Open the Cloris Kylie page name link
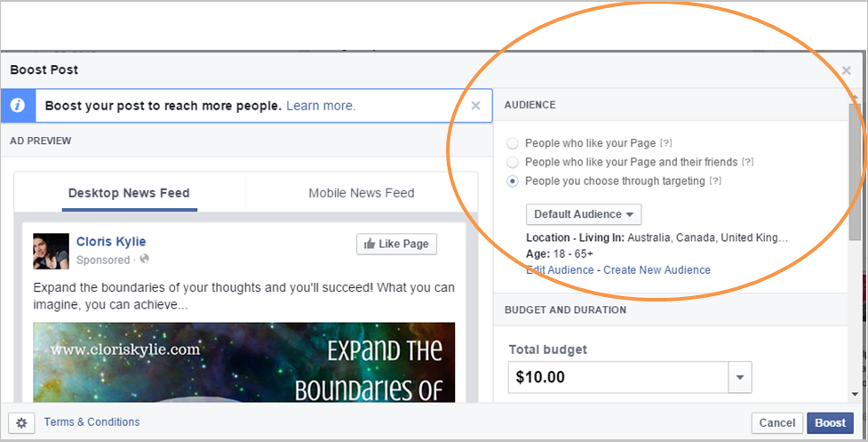Image resolution: width=868 pixels, height=442 pixels. tap(111, 242)
